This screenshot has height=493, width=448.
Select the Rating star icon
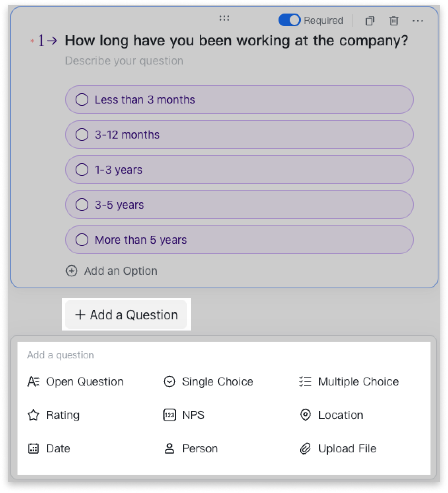(x=33, y=415)
